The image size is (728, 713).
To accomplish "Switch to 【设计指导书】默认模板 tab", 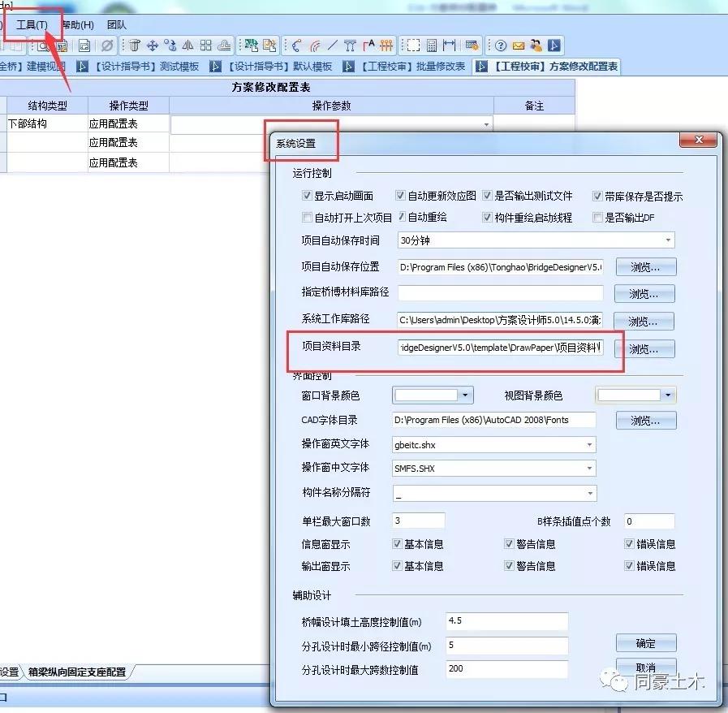I will [271, 67].
